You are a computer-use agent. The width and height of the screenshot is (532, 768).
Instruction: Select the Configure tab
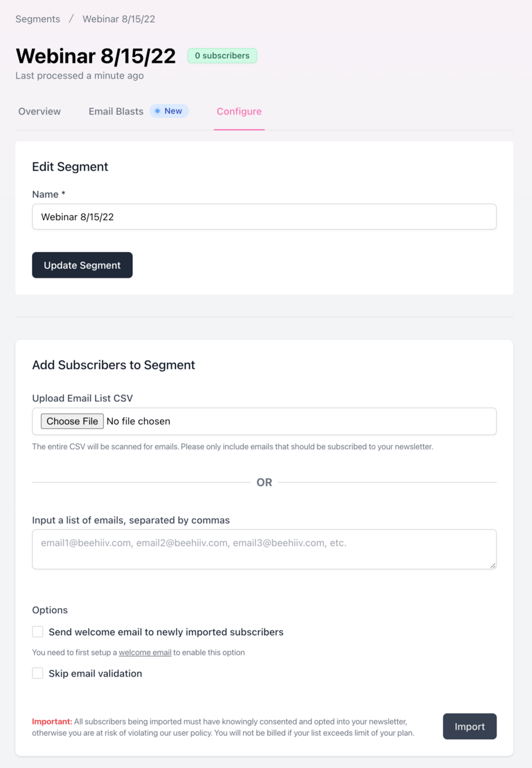coord(239,111)
